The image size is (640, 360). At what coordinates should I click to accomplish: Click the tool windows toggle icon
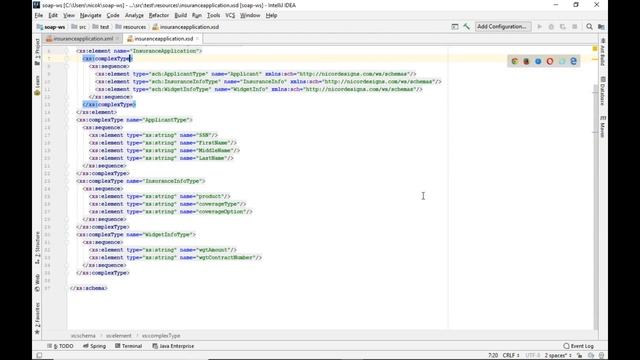point(39,356)
